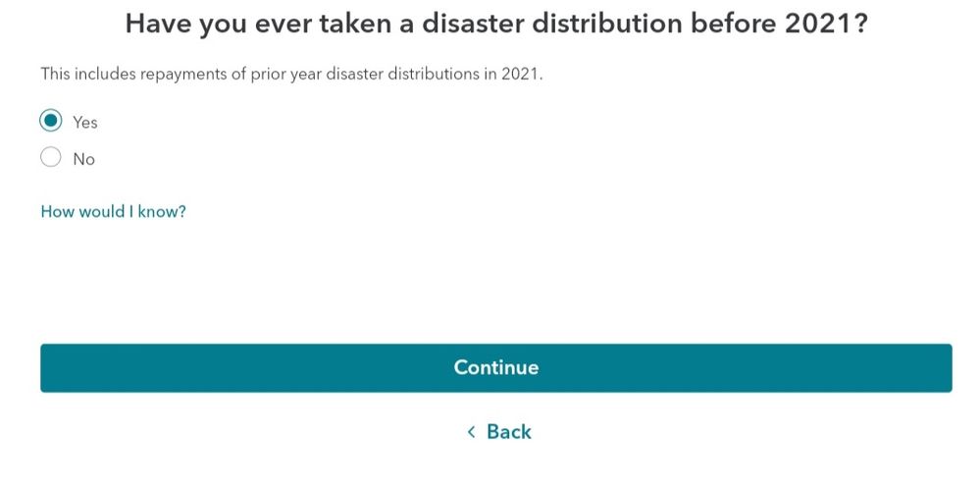Tap the empty radio circle next to No
Viewport: 980px width, 487px height.
(51, 158)
